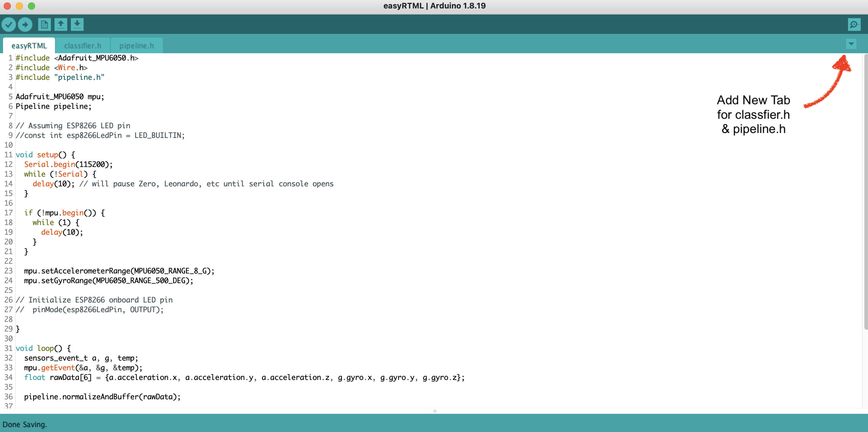Click the 'esp8266LedPin = LED_BUILTIN' commented line

[x=101, y=136]
